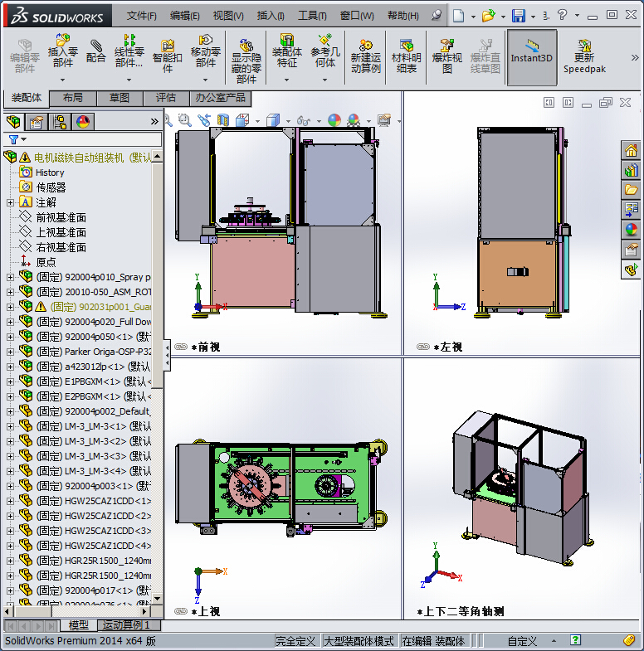This screenshot has height=651, width=644.
Task: Click the 爆炸视图 (Exploded View) tool
Action: coord(447,56)
